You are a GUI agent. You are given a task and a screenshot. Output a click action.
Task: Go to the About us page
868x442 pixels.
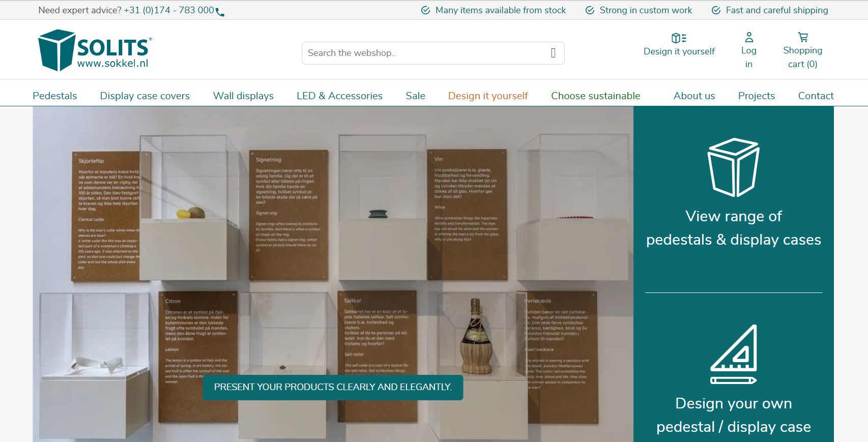(x=694, y=96)
